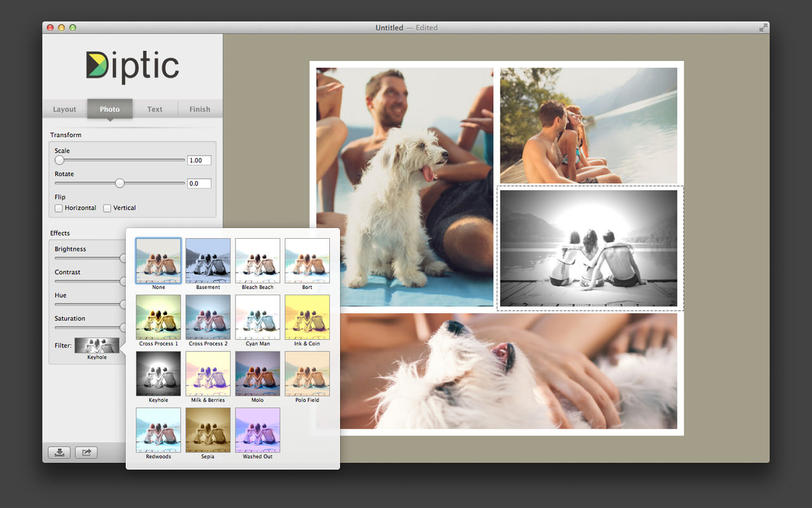Apply the Polo Field filter
This screenshot has width=812, height=508.
[307, 373]
